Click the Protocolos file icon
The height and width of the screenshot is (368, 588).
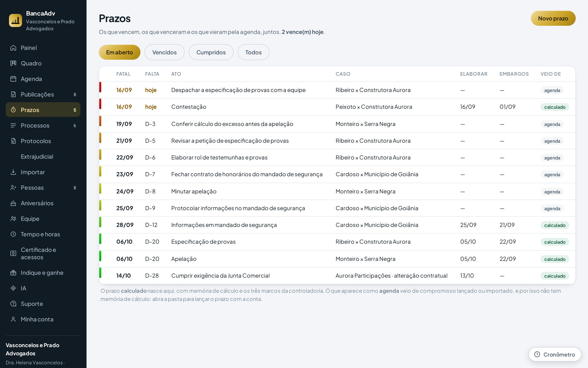(x=13, y=141)
